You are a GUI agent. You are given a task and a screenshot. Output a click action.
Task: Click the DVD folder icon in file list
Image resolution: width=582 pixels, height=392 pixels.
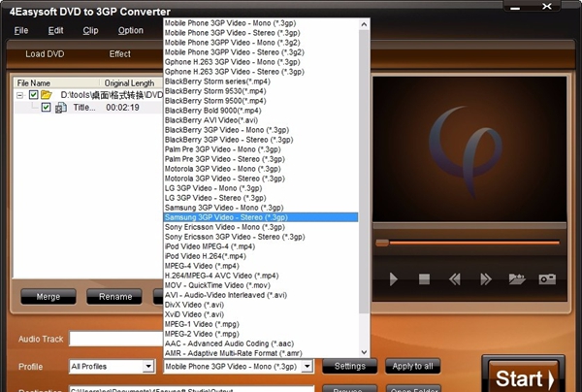tap(47, 95)
